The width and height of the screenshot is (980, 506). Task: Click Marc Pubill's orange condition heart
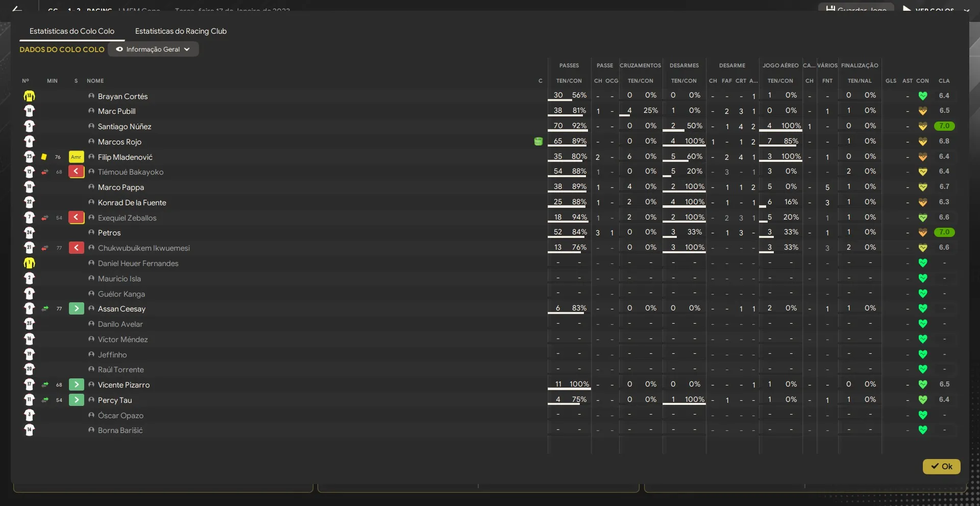point(922,111)
